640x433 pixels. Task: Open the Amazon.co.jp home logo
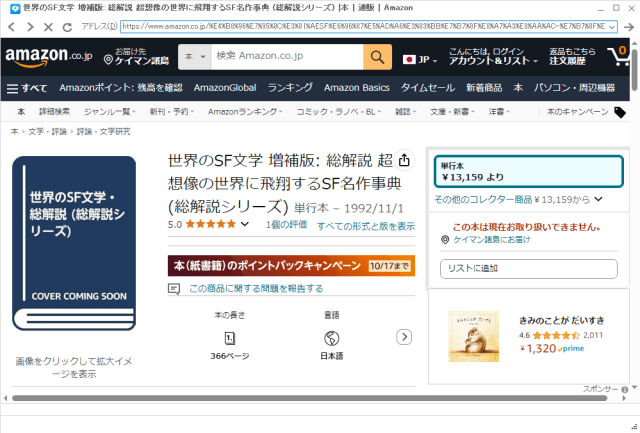(49, 56)
